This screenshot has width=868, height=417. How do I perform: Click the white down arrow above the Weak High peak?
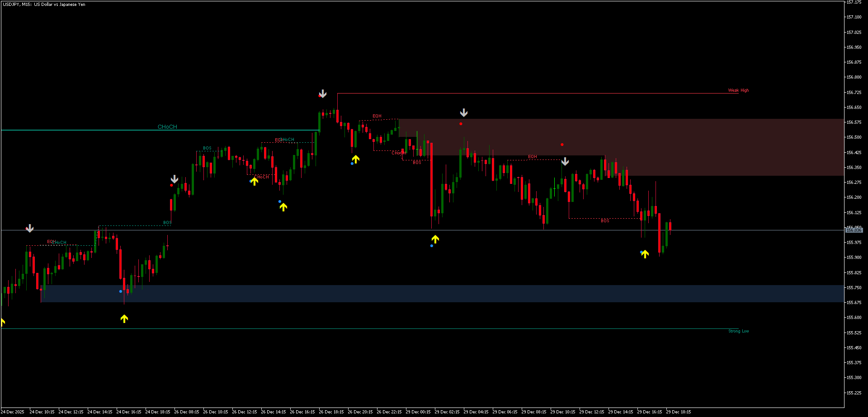pyautogui.click(x=322, y=94)
